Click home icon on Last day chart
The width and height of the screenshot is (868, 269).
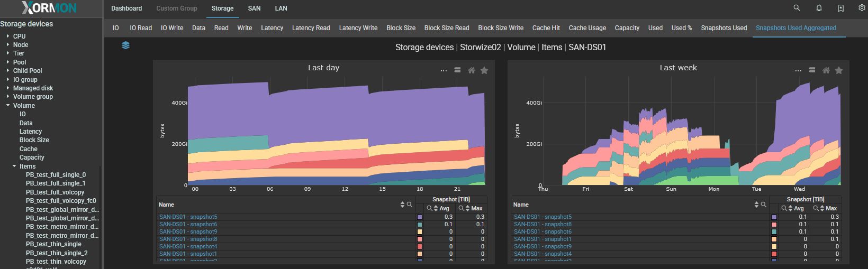click(x=471, y=70)
